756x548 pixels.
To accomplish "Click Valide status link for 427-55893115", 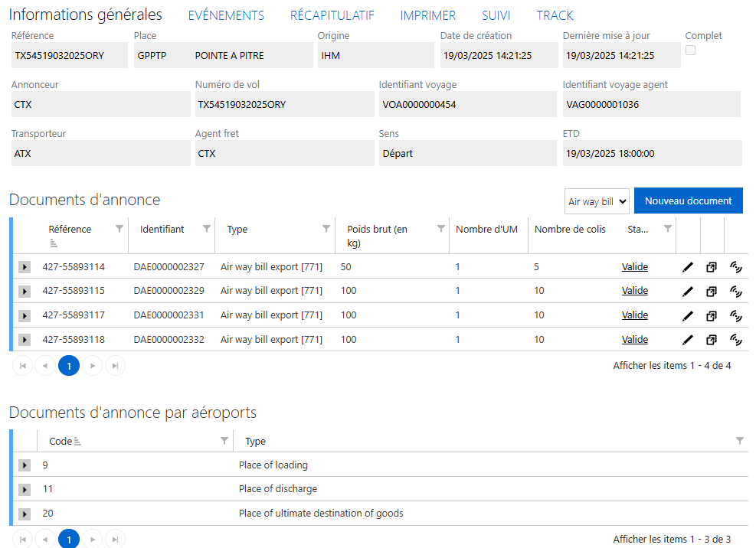I will pyautogui.click(x=634, y=291).
